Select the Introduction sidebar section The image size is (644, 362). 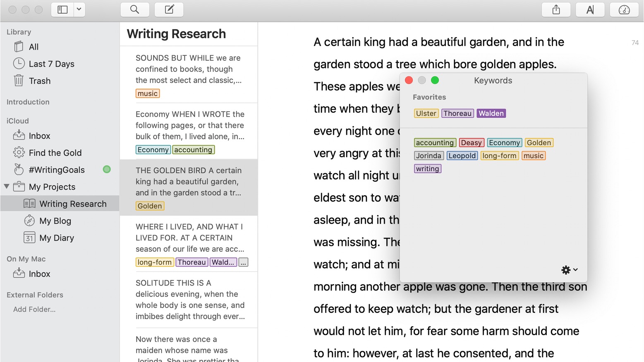coord(28,102)
